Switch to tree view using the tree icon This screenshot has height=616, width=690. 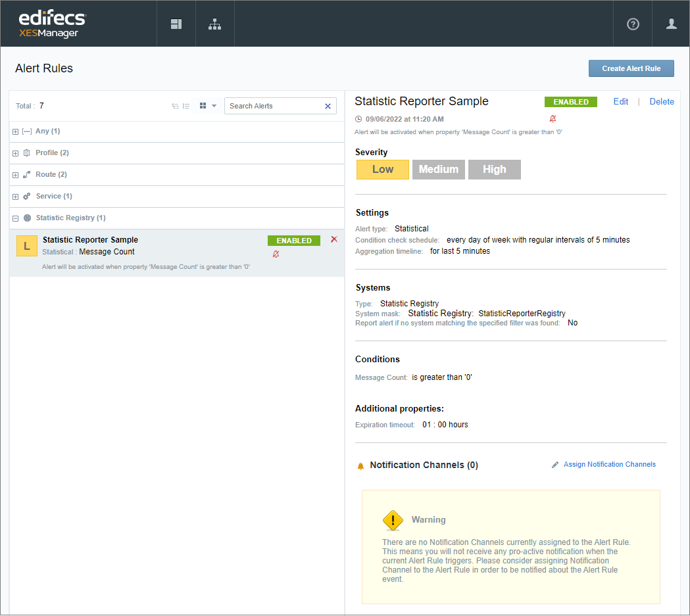coord(175,106)
